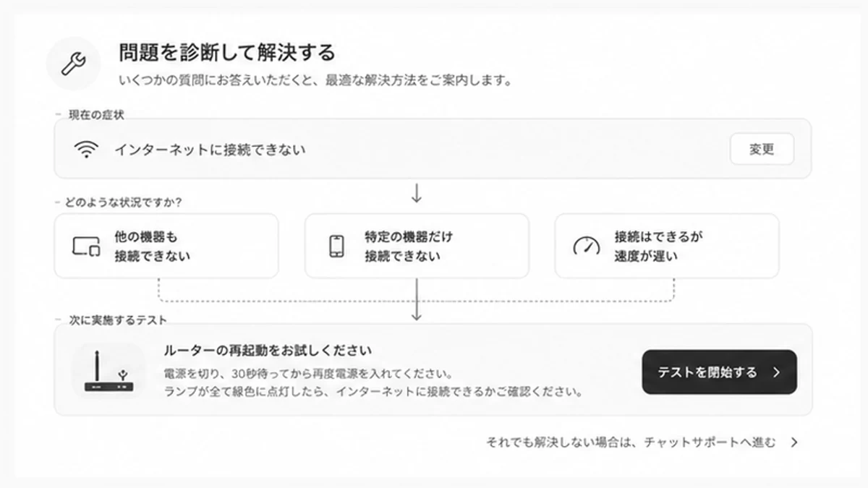Image resolution: width=868 pixels, height=488 pixels.
Task: Select 特定の機器だけ接続できない option
Action: pos(417,246)
